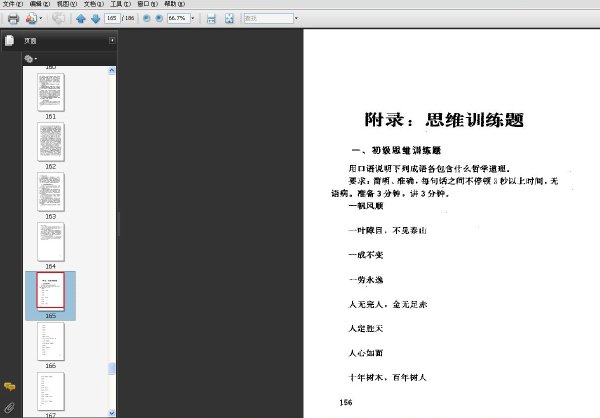Select page 161 thumbnail
This screenshot has height=418, width=600.
point(51,92)
